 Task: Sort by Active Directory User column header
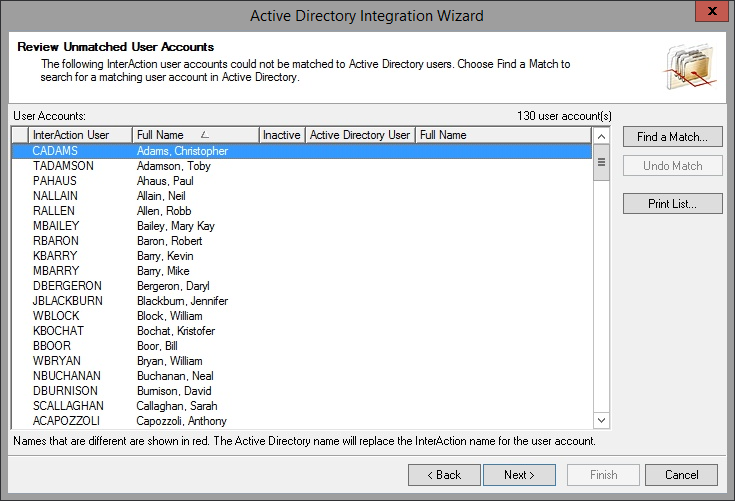pos(360,135)
